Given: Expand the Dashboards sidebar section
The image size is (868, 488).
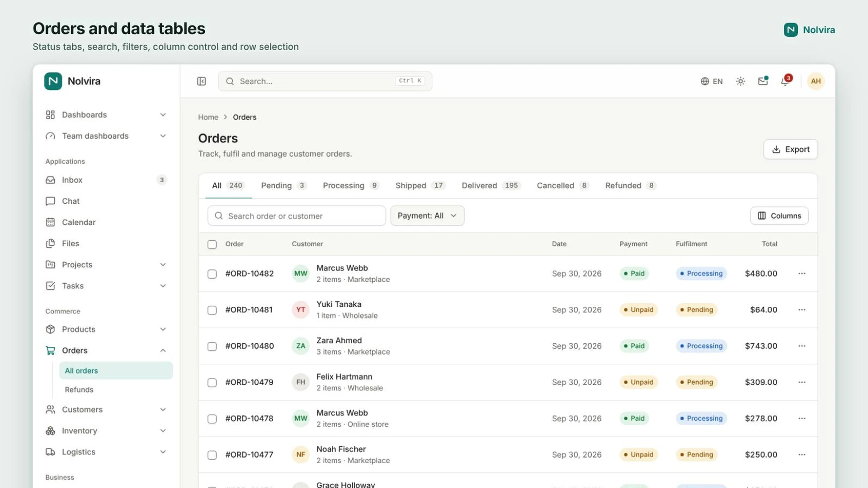Looking at the screenshot, I should tap(106, 115).
